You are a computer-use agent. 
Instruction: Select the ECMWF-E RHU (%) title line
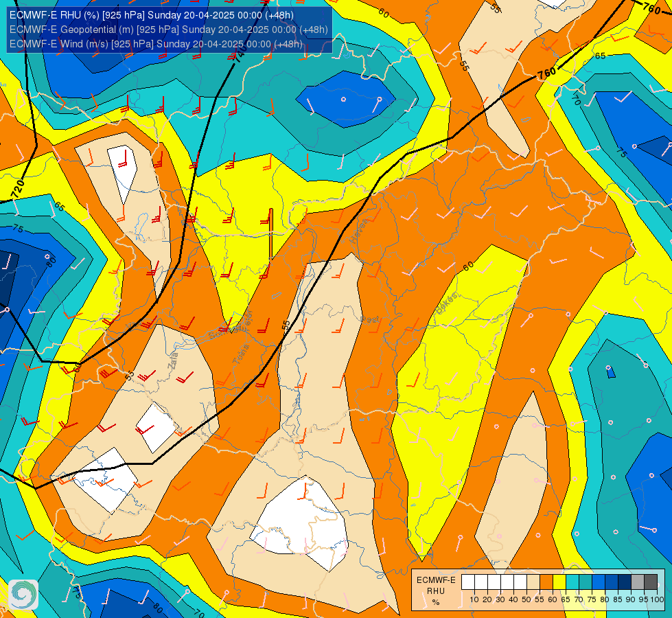(151, 15)
